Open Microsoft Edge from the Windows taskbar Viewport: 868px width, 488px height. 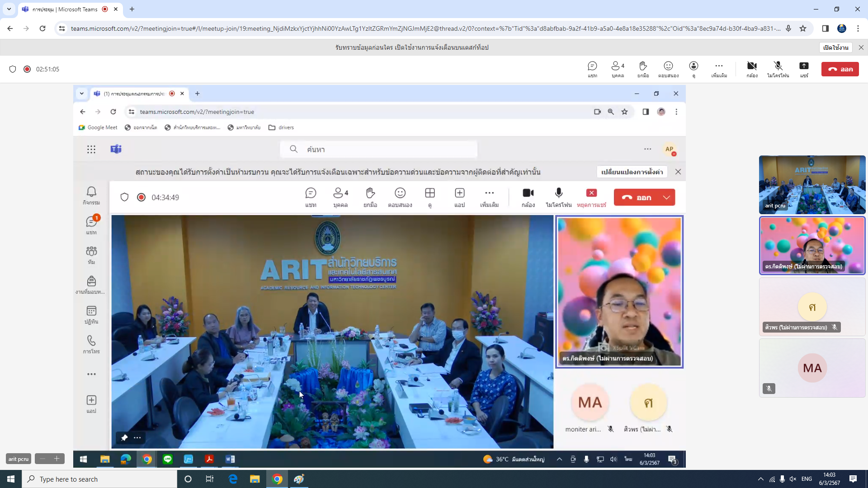[x=233, y=479]
